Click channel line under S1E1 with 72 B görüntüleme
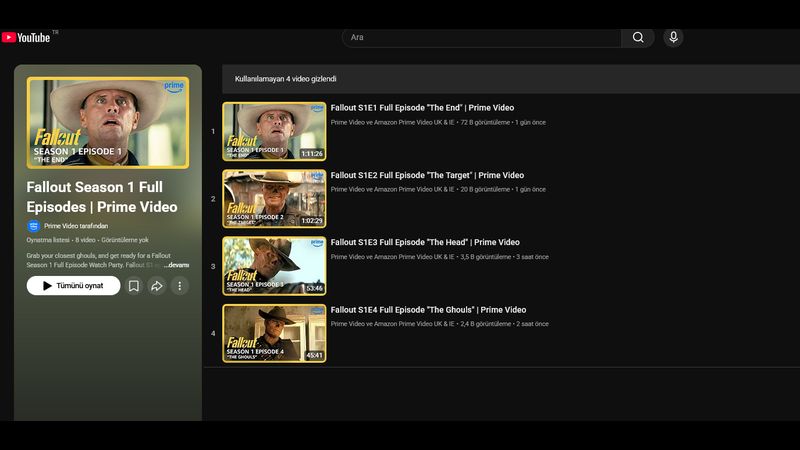This screenshot has width=800, height=450. point(438,122)
